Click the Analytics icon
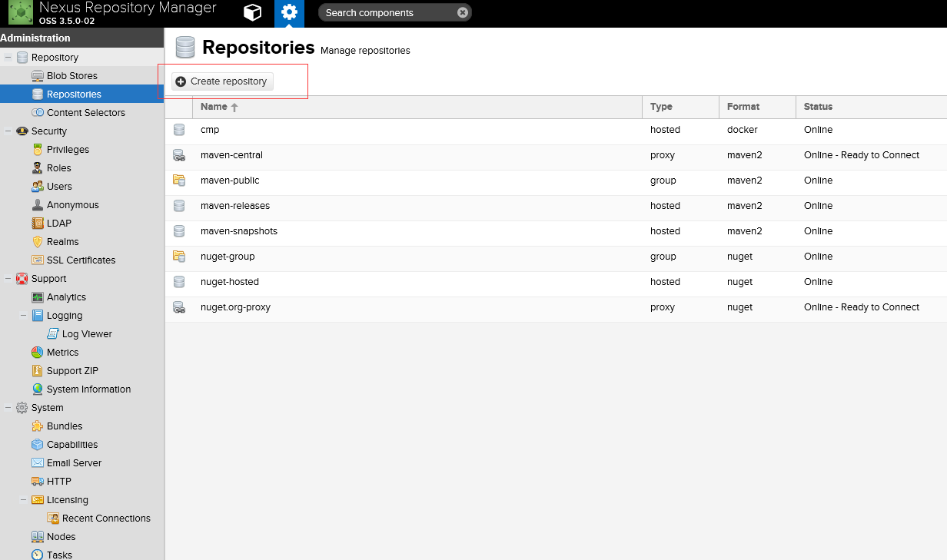947x560 pixels. [38, 297]
